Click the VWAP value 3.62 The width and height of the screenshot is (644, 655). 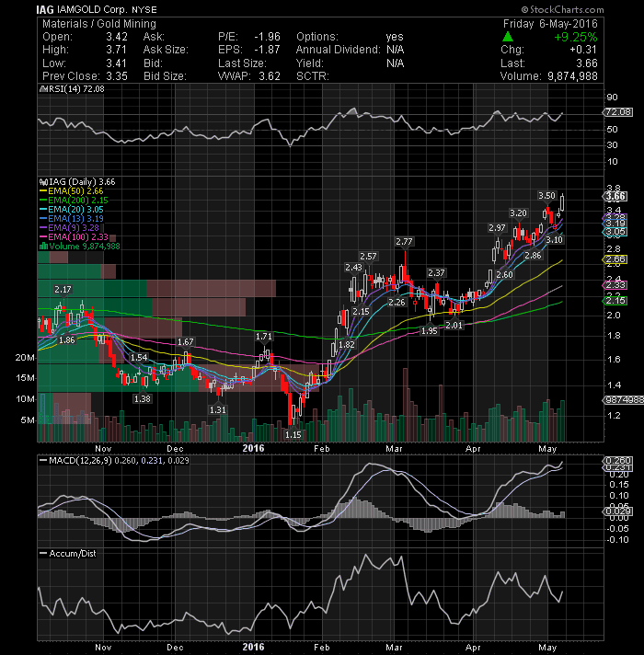coord(270,76)
